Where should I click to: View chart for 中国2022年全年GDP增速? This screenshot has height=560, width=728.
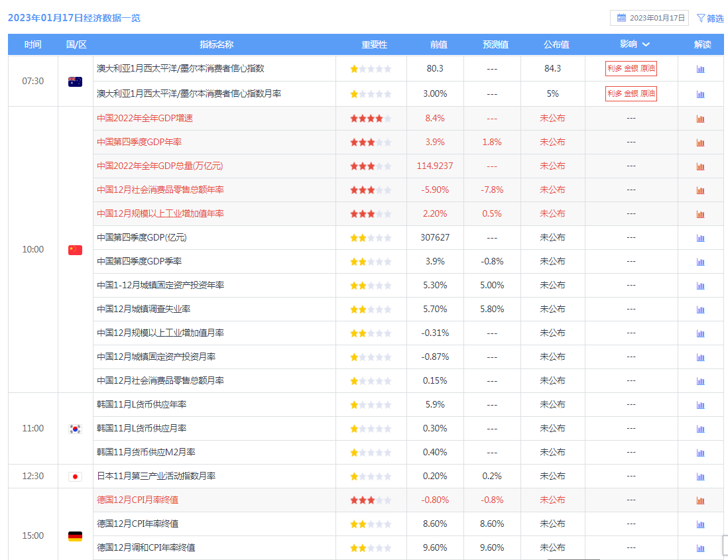click(x=700, y=119)
